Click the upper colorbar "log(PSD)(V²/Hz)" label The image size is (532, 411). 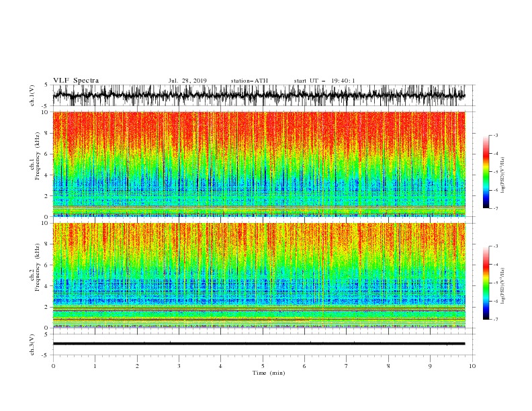(x=503, y=175)
